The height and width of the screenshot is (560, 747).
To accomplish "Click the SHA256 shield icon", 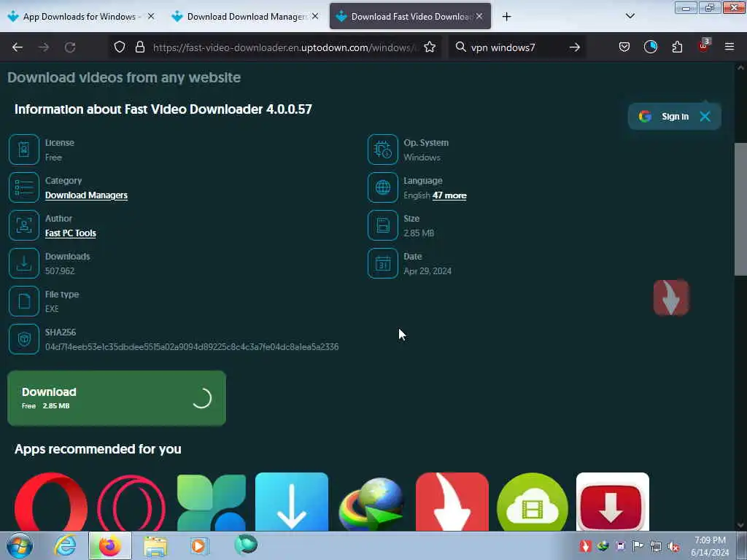I will (x=24, y=339).
